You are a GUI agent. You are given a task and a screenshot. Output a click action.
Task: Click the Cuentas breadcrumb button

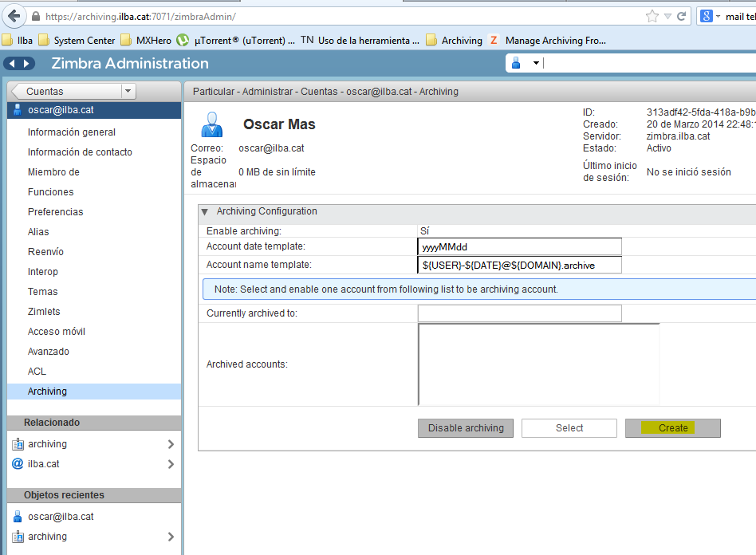[x=68, y=91]
